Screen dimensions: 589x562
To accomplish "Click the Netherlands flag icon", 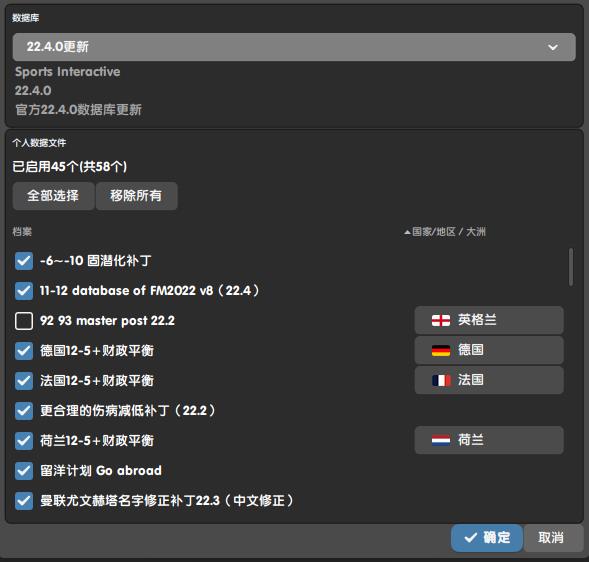I will coord(441,440).
